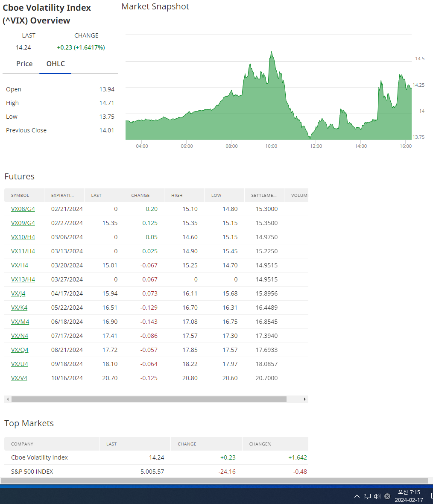Sort Top Markets by LAST header
This screenshot has width=433, height=504.
pos(135,444)
